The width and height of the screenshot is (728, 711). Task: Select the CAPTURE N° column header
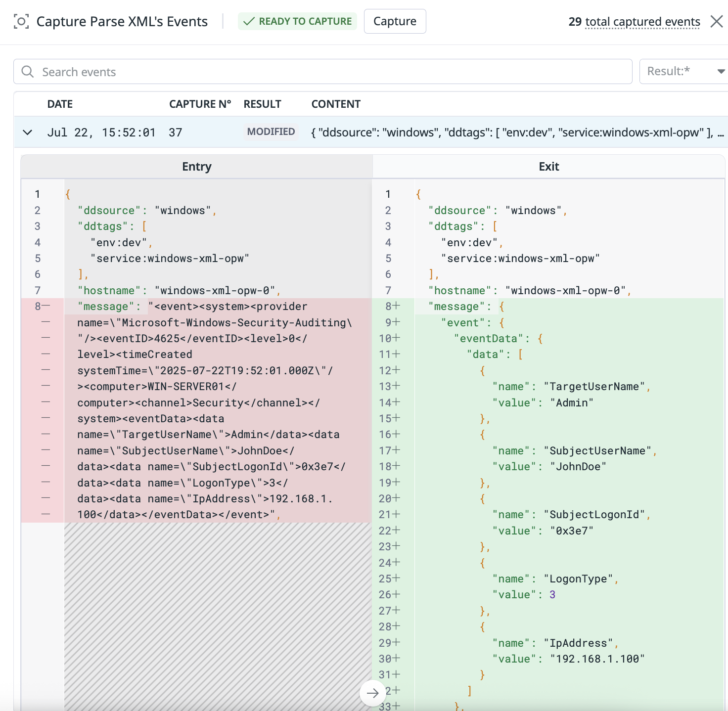click(200, 104)
